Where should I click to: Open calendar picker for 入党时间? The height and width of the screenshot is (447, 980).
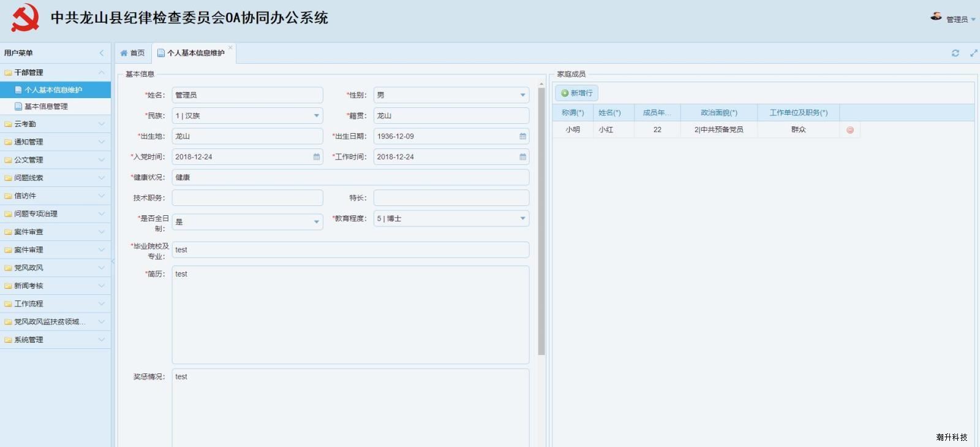tap(316, 157)
